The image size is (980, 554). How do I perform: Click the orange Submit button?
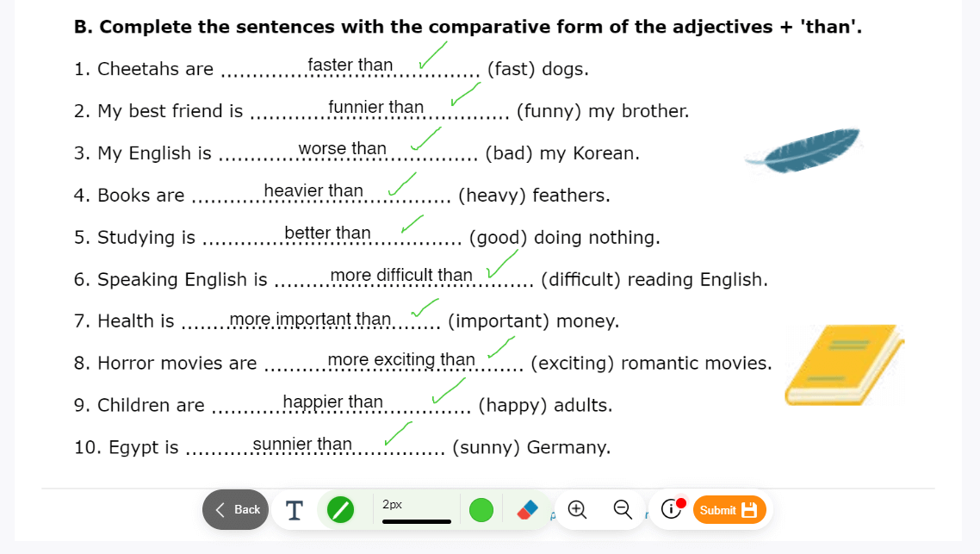(x=729, y=510)
